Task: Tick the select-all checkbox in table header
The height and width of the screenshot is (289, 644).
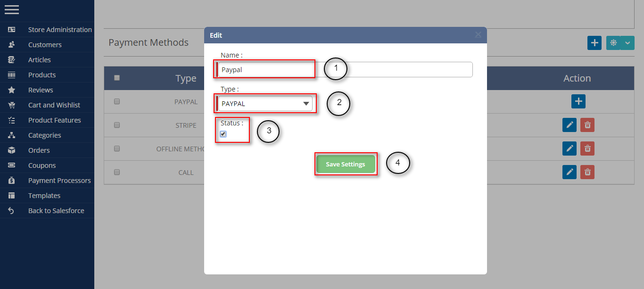Action: coord(117,78)
